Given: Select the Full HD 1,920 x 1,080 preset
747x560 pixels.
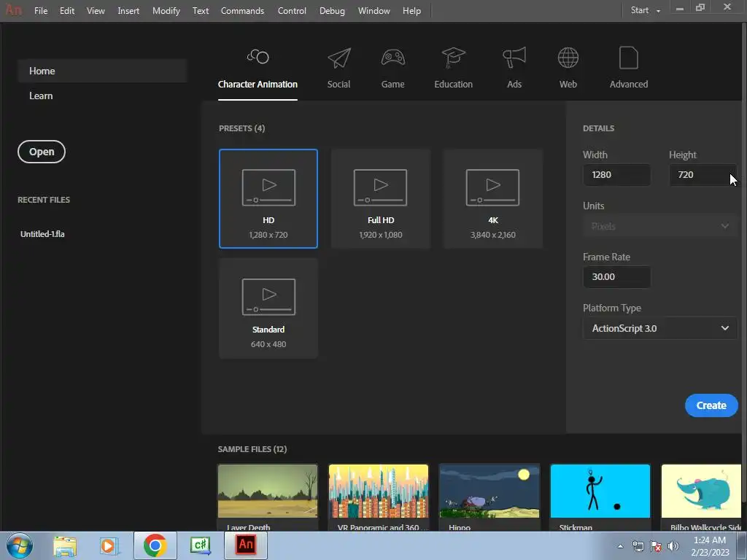Looking at the screenshot, I should pyautogui.click(x=381, y=198).
